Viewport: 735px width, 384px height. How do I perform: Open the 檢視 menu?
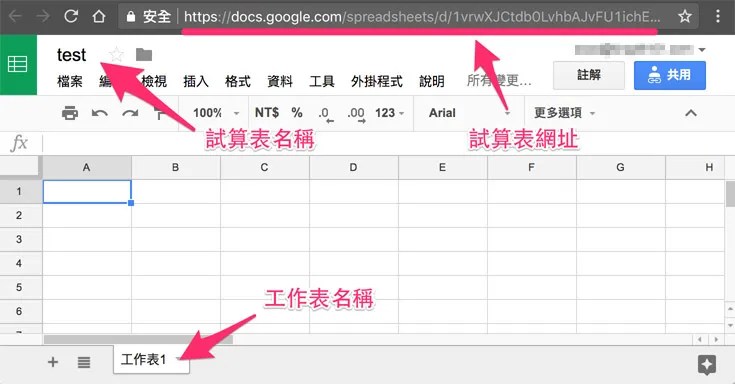[154, 82]
